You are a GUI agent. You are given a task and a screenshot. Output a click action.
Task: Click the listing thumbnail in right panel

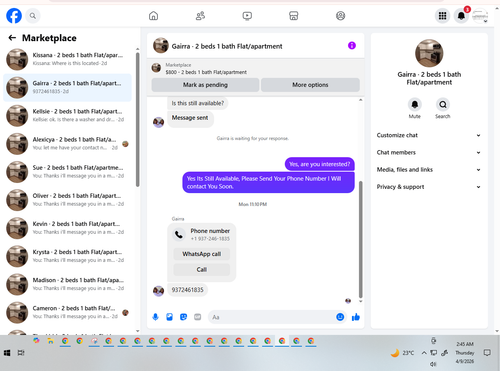429,53
